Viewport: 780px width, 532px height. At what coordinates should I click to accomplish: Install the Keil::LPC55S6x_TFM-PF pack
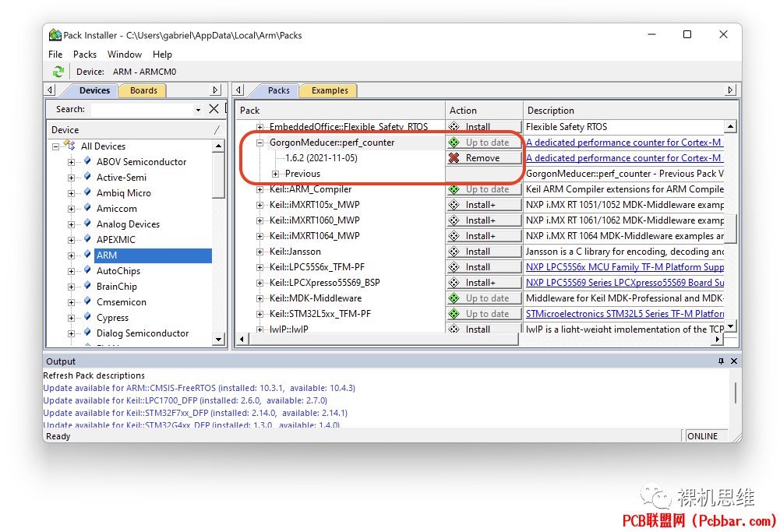pyautogui.click(x=484, y=267)
